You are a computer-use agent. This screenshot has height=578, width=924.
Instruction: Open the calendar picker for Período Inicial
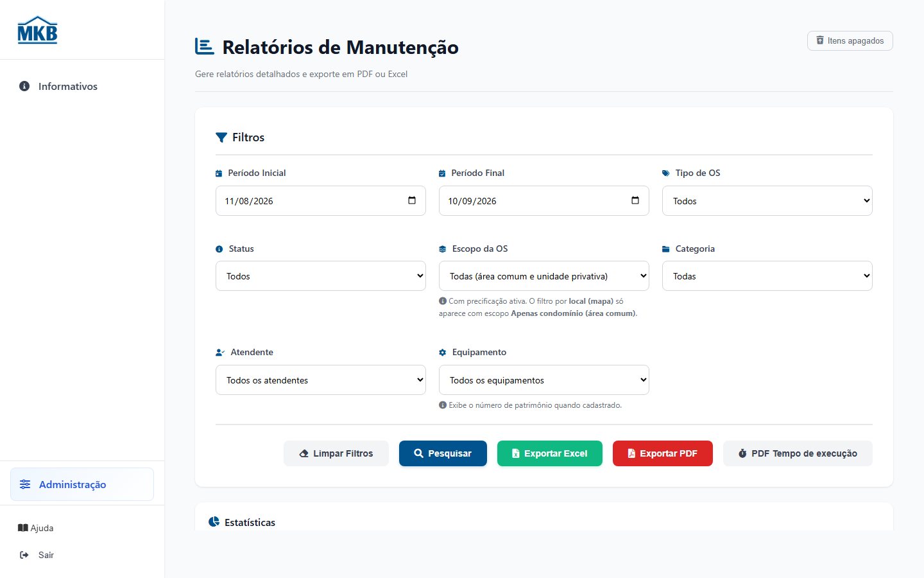click(x=412, y=200)
